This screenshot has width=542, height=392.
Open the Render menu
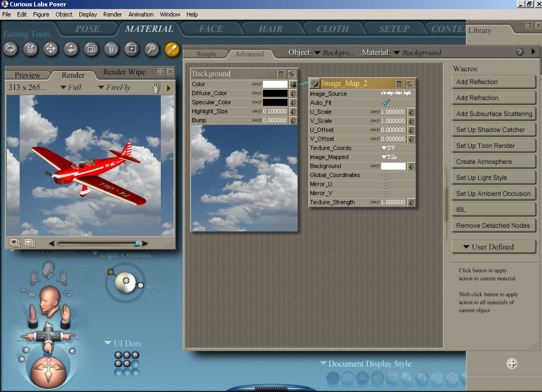click(x=111, y=14)
